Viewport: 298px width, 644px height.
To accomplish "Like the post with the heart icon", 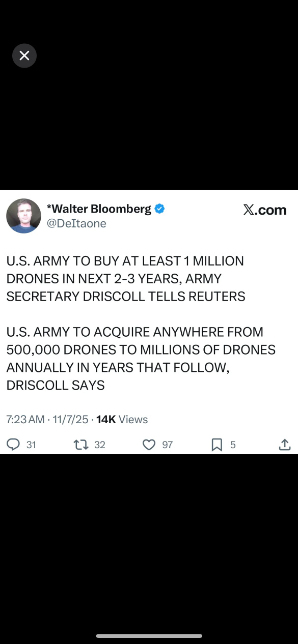I will 149,445.
